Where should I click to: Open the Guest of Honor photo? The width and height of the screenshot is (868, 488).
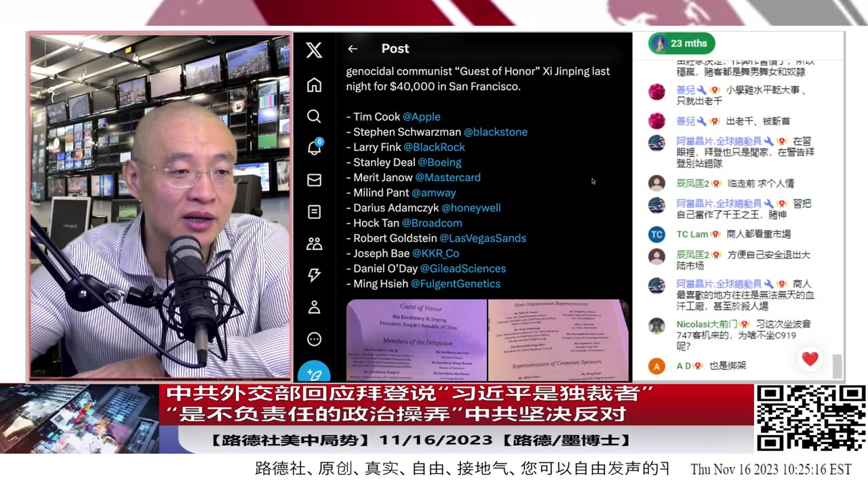point(416,340)
